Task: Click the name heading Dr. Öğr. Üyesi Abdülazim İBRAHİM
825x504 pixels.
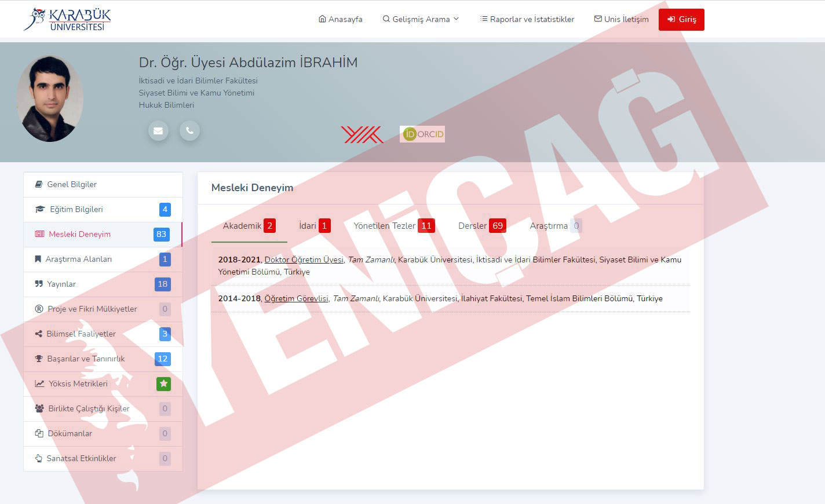Action: [x=248, y=63]
